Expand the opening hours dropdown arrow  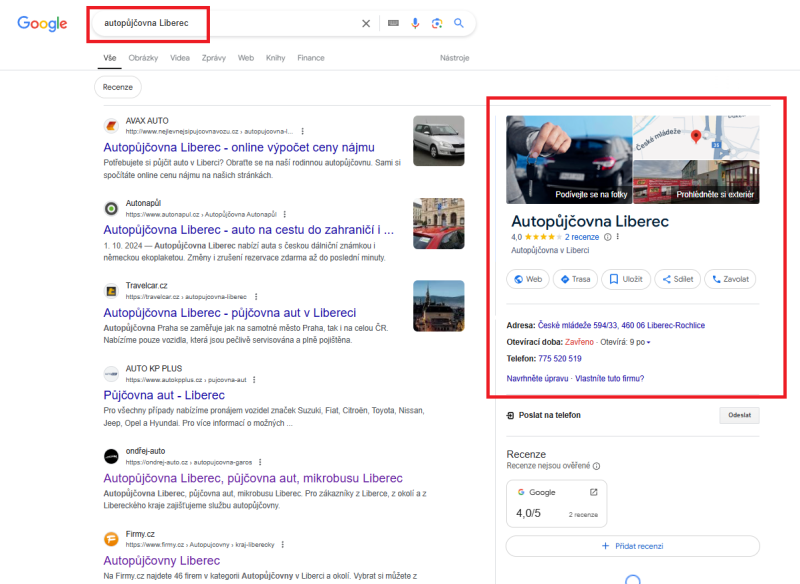(648, 342)
